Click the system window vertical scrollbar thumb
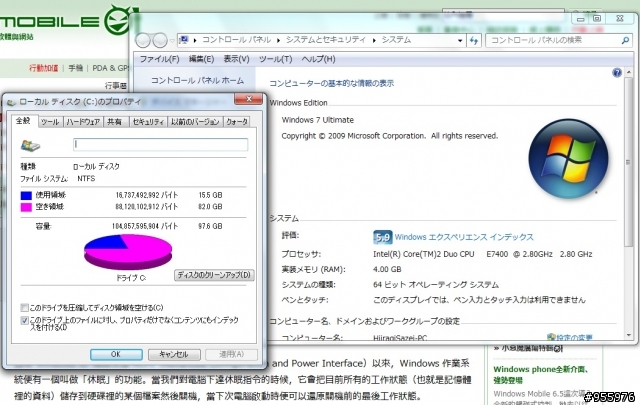Screen dimensions: 640x405 tap(629, 162)
